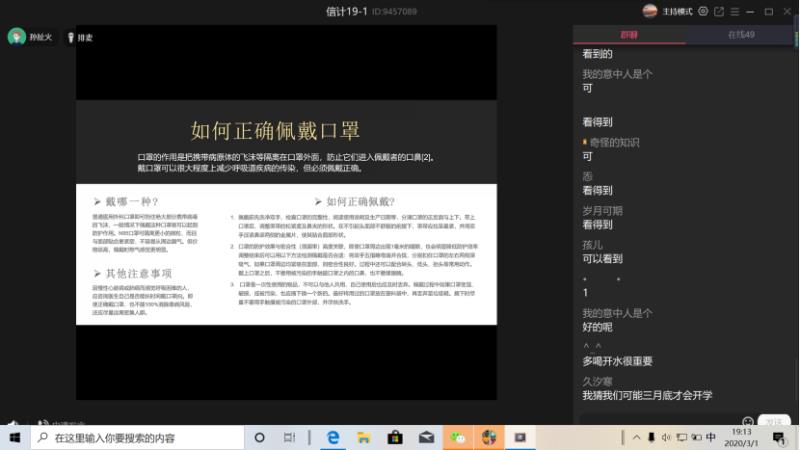Screen dimensions: 800x450
Task: Click the host avatar in title bar
Action: click(650, 11)
